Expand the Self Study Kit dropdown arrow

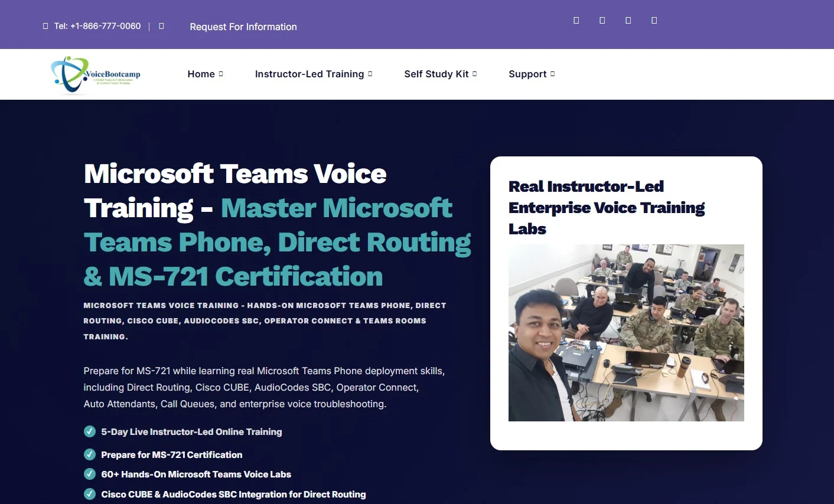coord(474,74)
